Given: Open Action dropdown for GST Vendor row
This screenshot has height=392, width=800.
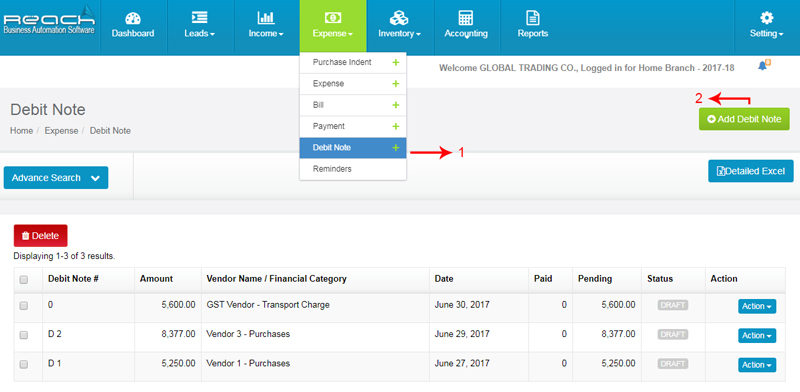Looking at the screenshot, I should point(757,306).
